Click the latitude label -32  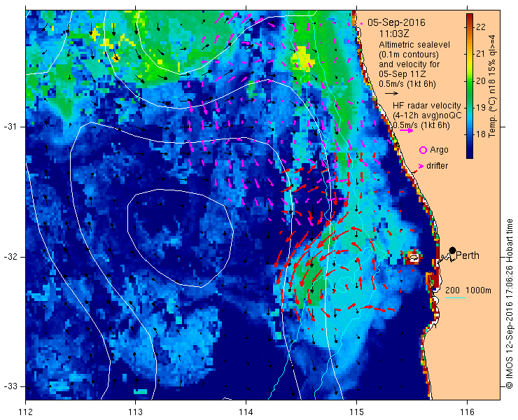coord(11,257)
